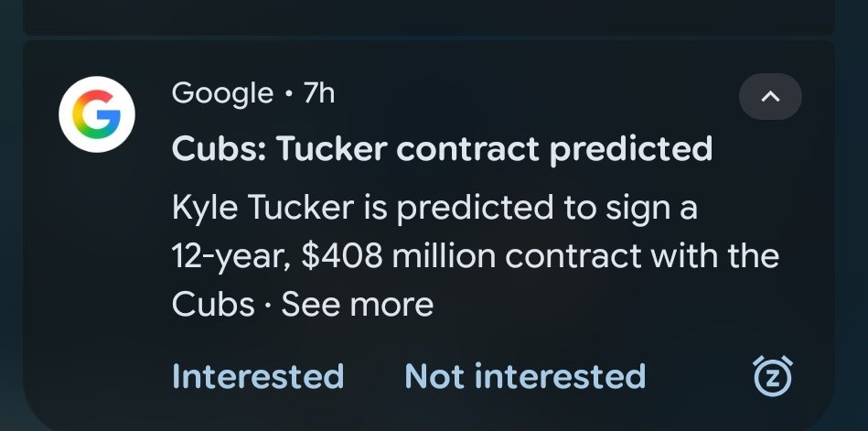Tap the word "Cubs" before See more
Viewport: 868px width, 431px height.
[x=212, y=305]
